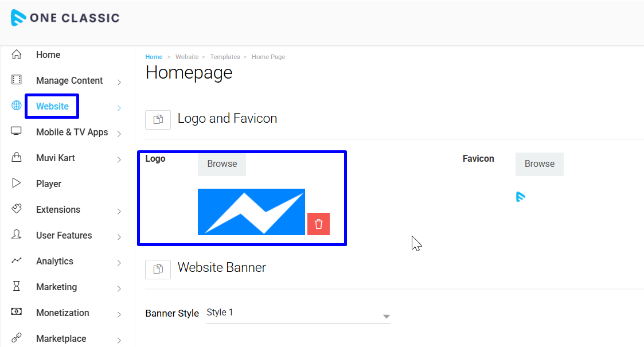644x347 pixels.
Task: Click the blue logo preview thumbnail
Action: [x=251, y=212]
